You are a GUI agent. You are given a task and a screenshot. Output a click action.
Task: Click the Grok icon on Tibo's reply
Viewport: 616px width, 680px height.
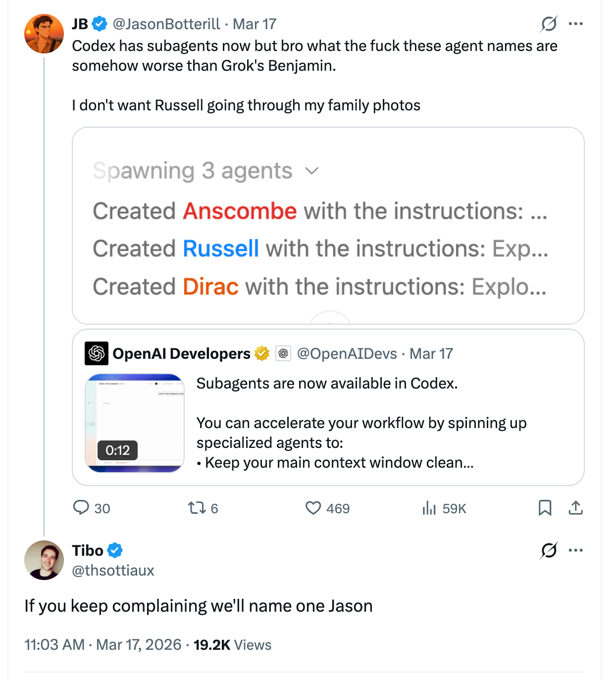pyautogui.click(x=549, y=550)
